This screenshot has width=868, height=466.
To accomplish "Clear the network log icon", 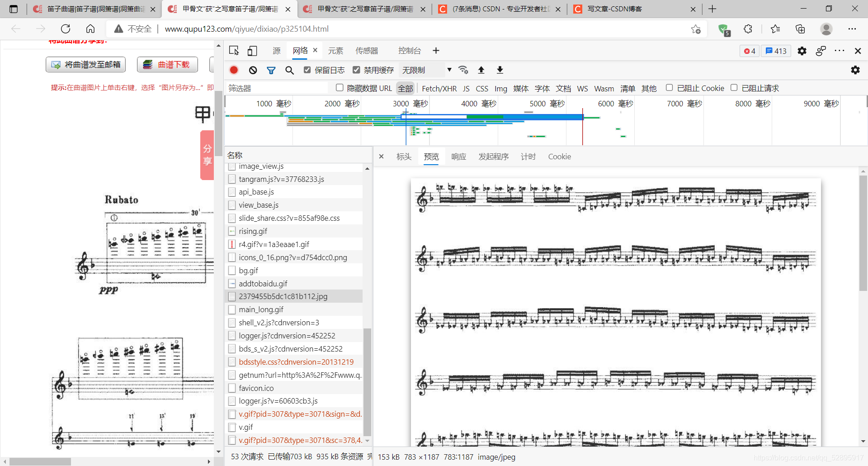I will click(253, 70).
